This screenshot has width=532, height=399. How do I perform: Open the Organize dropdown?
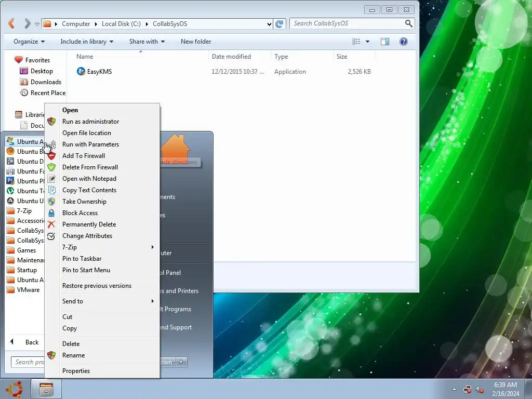(29, 42)
